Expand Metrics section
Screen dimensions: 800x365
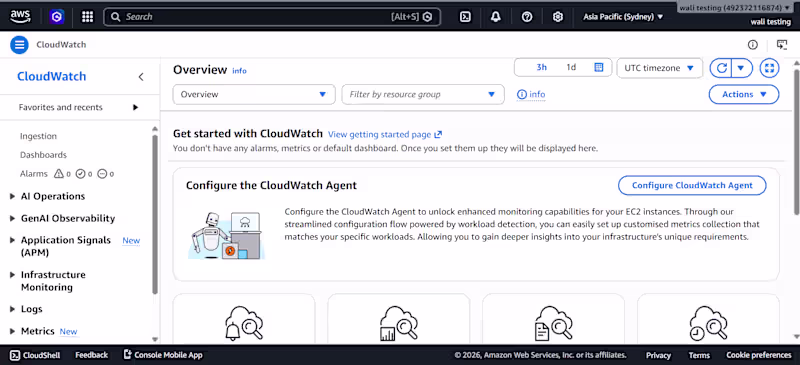point(12,331)
